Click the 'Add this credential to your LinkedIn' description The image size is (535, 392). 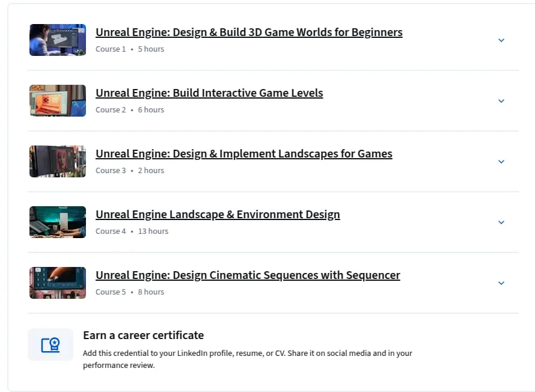coord(248,360)
